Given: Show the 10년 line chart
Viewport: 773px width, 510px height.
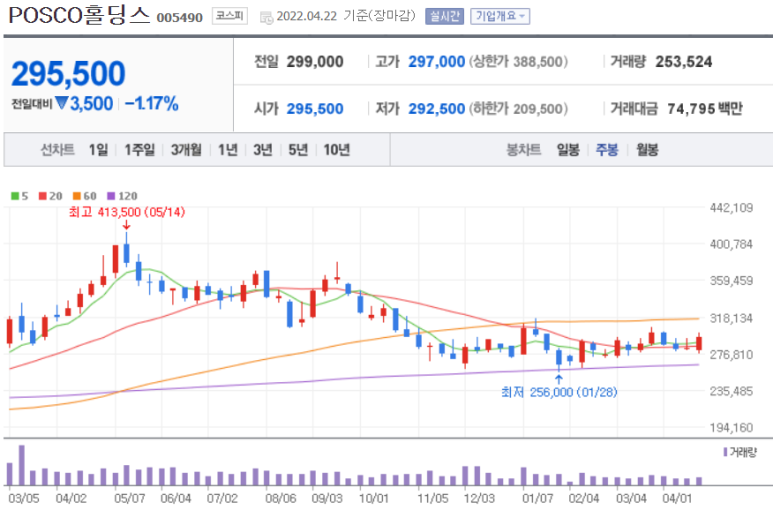Looking at the screenshot, I should coord(336,150).
